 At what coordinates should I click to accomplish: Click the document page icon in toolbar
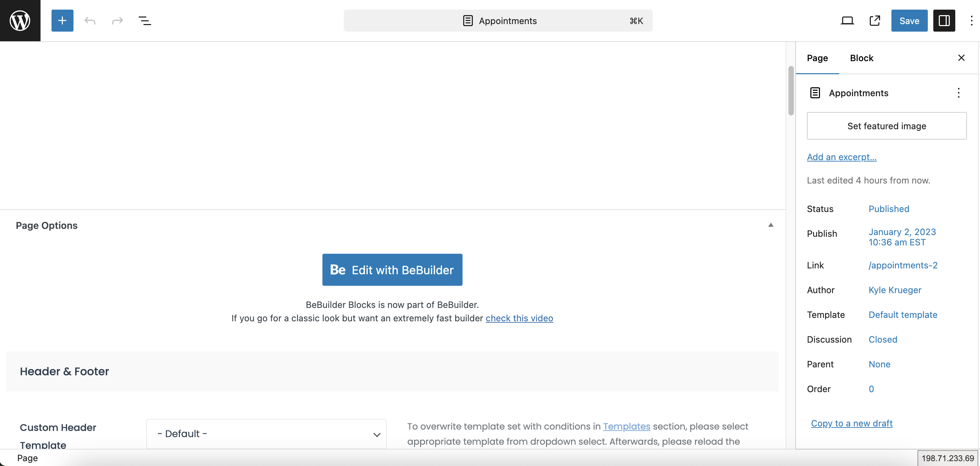tap(468, 20)
